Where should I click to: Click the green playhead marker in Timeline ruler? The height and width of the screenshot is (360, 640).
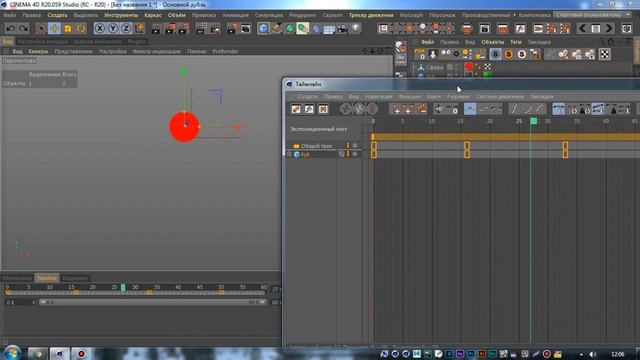tap(533, 121)
